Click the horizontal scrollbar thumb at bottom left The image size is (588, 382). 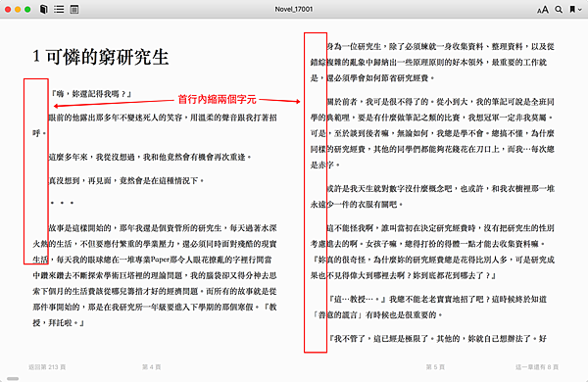(13, 379)
